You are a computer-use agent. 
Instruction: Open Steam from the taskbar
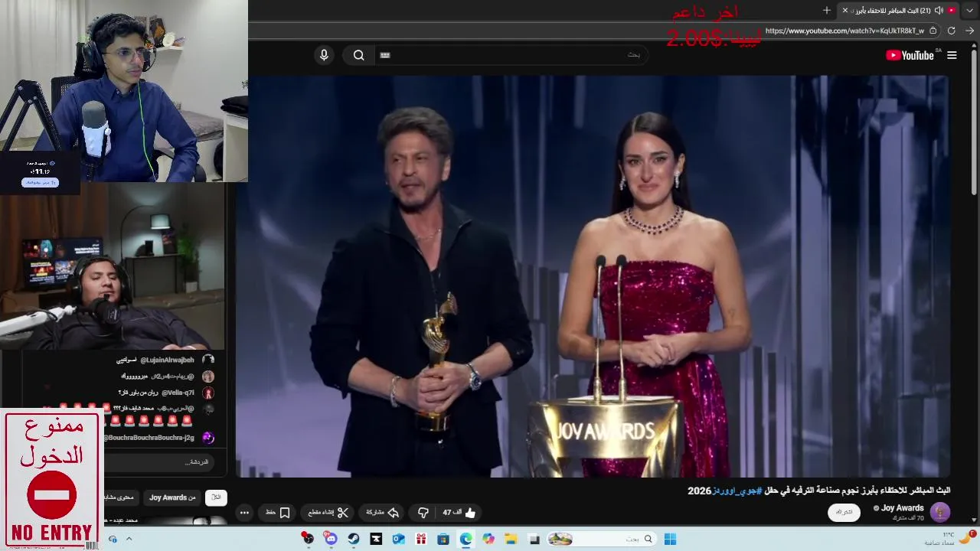coord(353,540)
